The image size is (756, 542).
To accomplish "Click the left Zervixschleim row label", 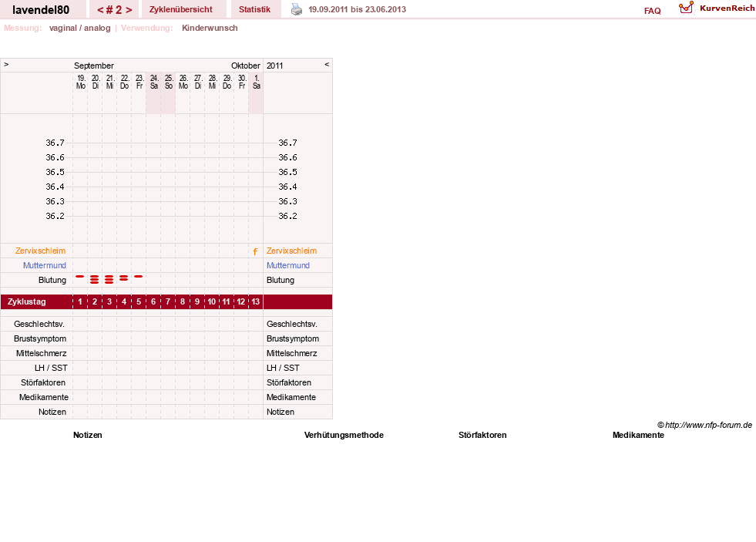I will (41, 251).
